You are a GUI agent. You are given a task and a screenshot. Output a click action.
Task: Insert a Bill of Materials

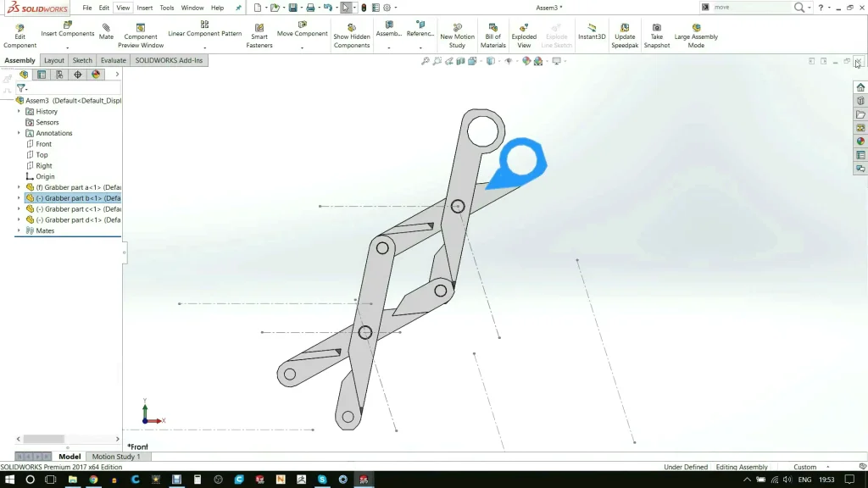(492, 36)
